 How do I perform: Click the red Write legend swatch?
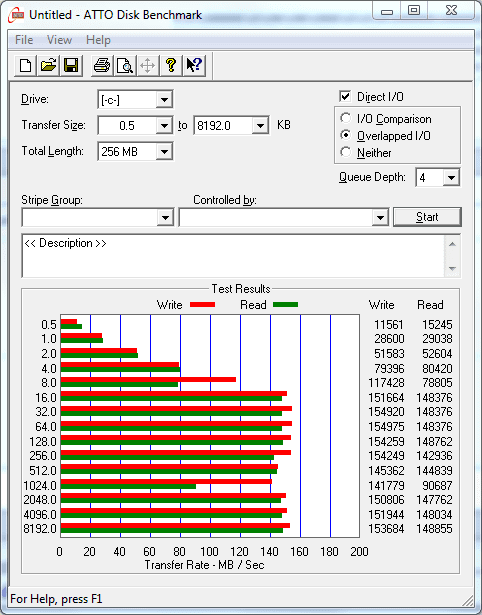[202, 304]
